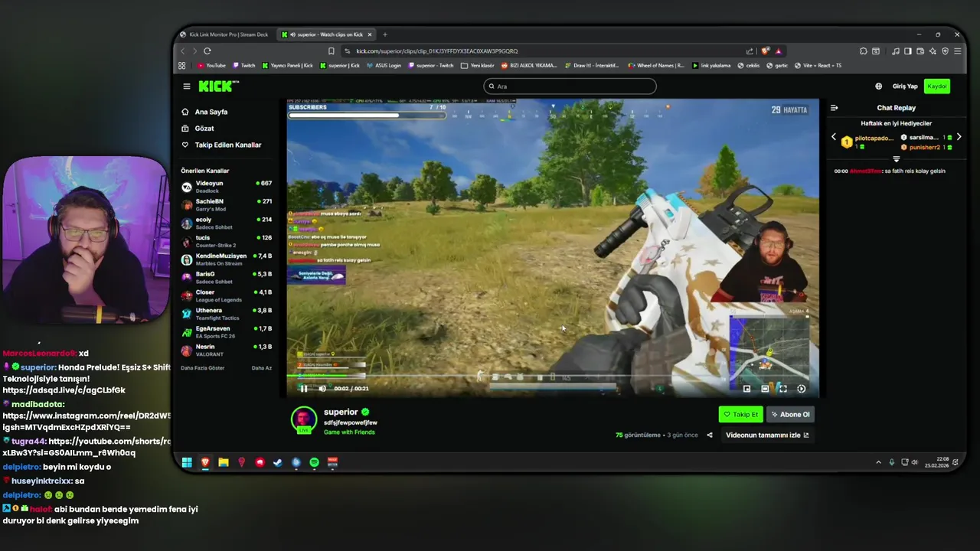Screen dimensions: 980x551
Task: Open the Brave sidebar panel toggle
Action: (x=908, y=51)
